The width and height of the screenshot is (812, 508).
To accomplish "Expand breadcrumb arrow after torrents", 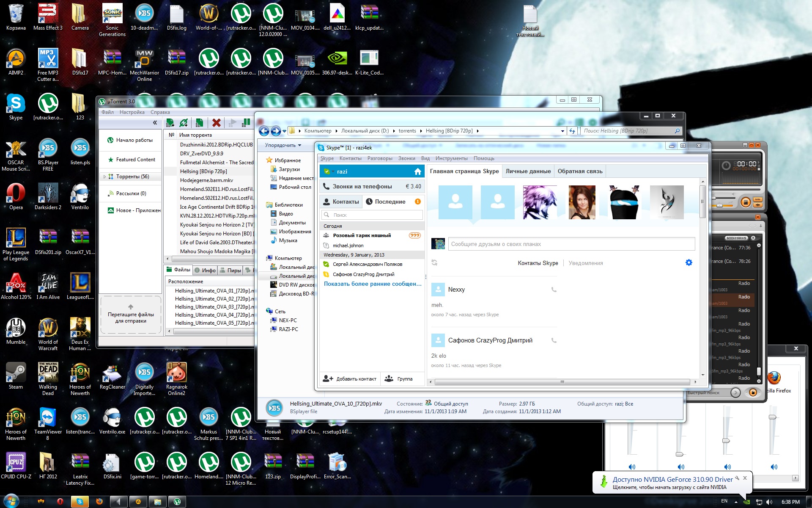I will (x=421, y=131).
